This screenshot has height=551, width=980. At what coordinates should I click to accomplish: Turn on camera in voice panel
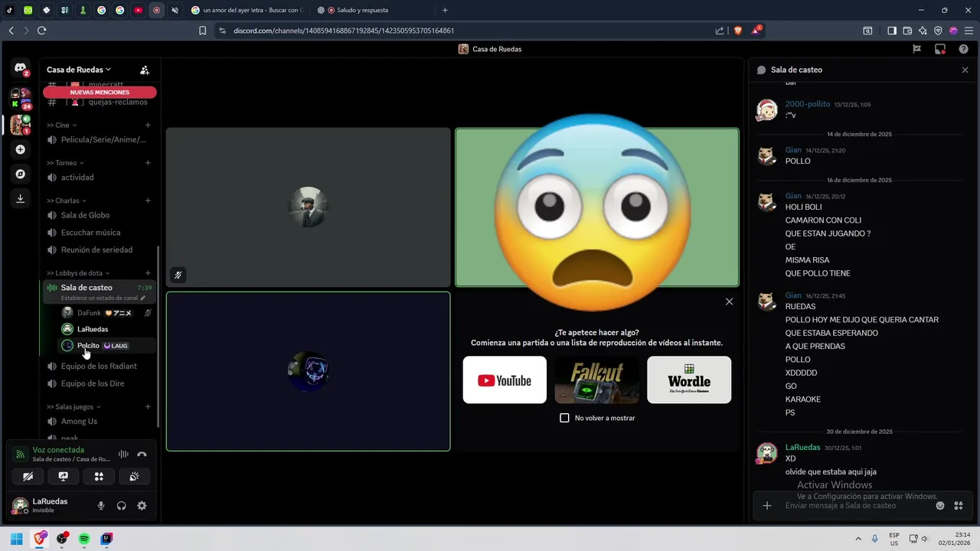28,476
